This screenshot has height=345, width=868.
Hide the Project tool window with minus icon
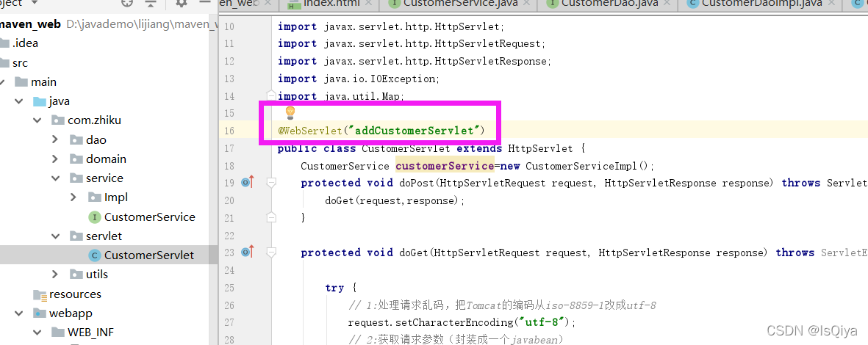coord(205,1)
